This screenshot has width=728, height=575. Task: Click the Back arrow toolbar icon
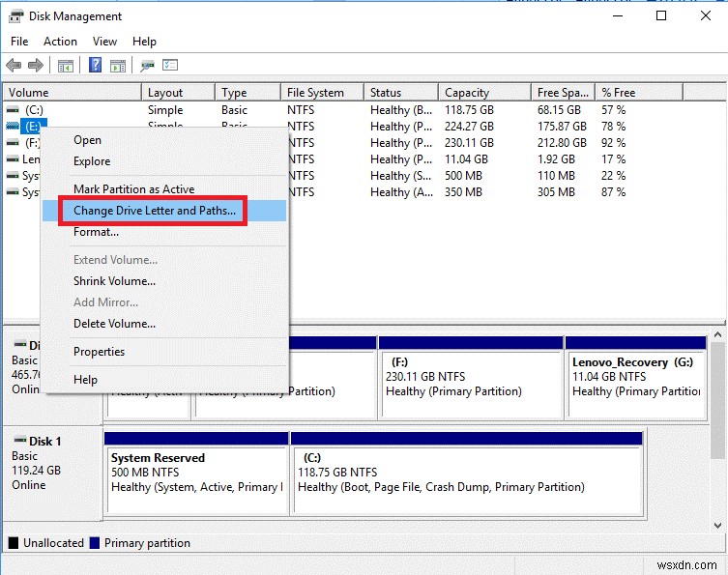[14, 66]
